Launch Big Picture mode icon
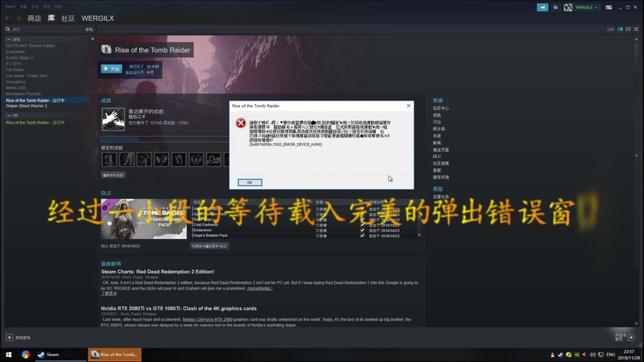 pyautogui.click(x=609, y=7)
